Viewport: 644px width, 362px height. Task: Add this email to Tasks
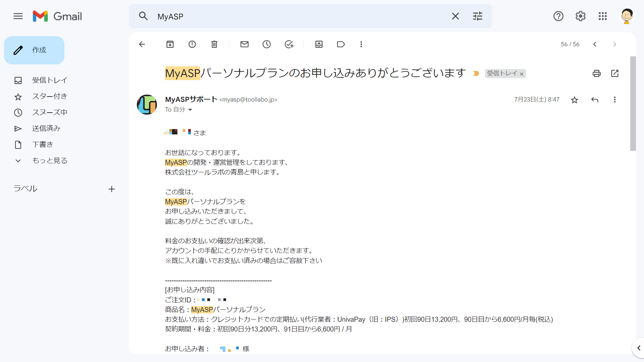point(289,44)
